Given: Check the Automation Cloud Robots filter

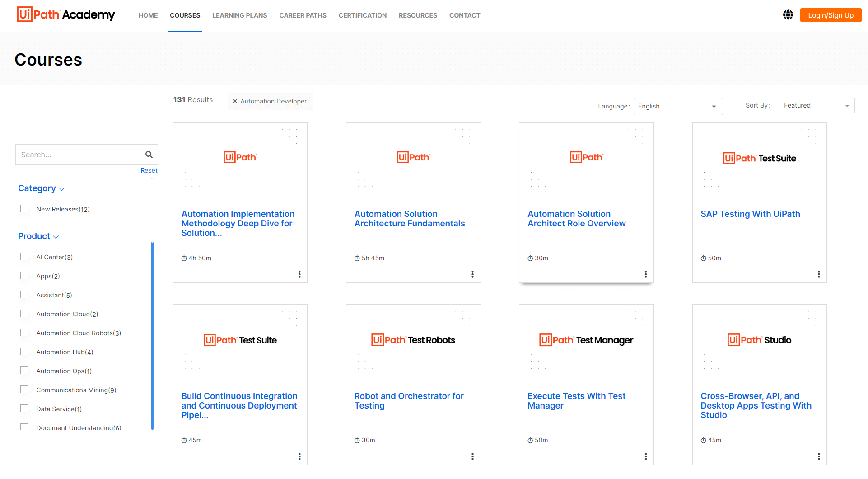Looking at the screenshot, I should (x=24, y=333).
